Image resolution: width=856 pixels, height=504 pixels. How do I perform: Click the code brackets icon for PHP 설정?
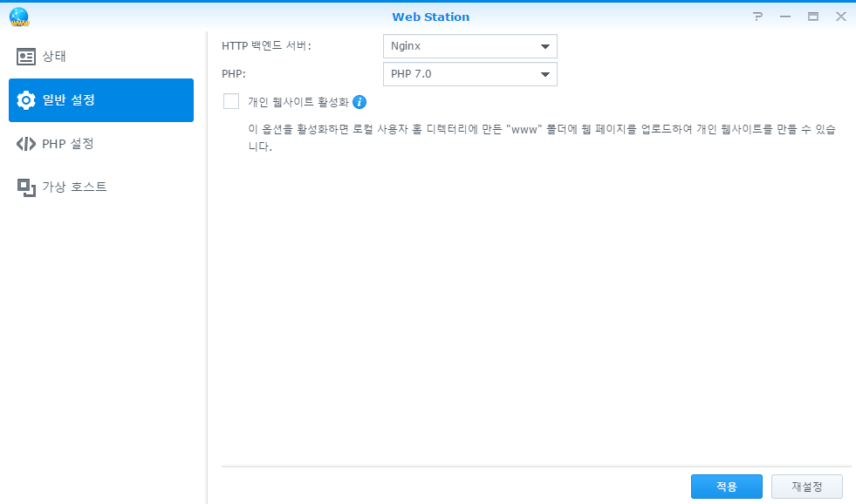click(x=26, y=144)
